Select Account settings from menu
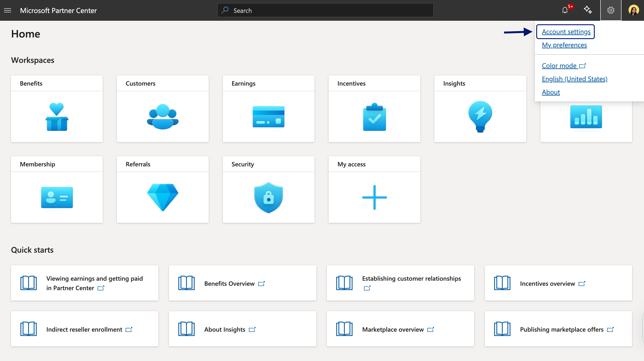Screen dimensions: 644x361 click(566, 32)
